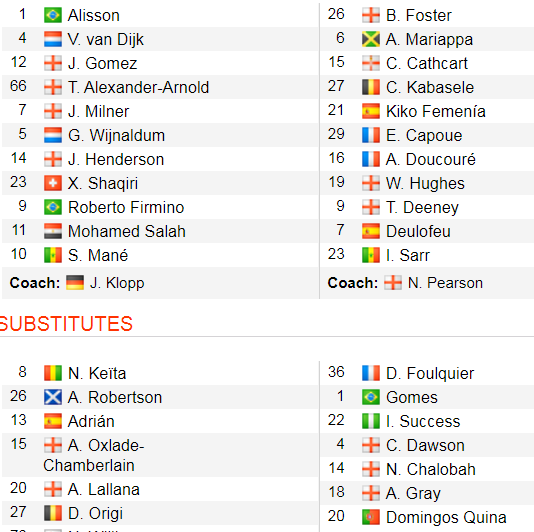
Task: Open coach N. Pearson profile
Action: point(445,283)
